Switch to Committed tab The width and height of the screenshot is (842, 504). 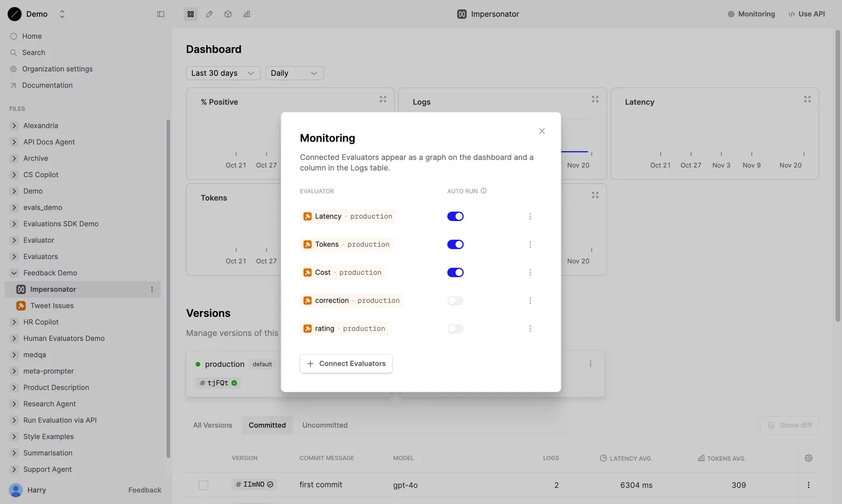tap(267, 425)
